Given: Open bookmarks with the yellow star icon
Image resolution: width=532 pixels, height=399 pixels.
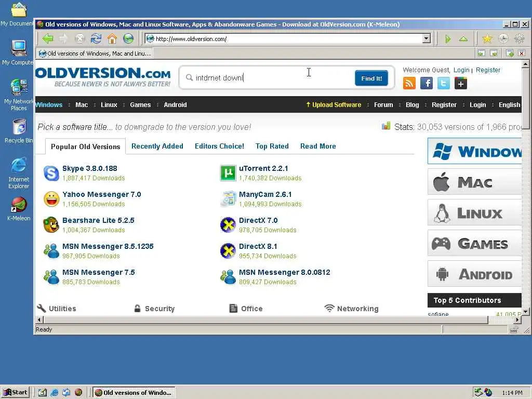Looking at the screenshot, I should click(487, 39).
